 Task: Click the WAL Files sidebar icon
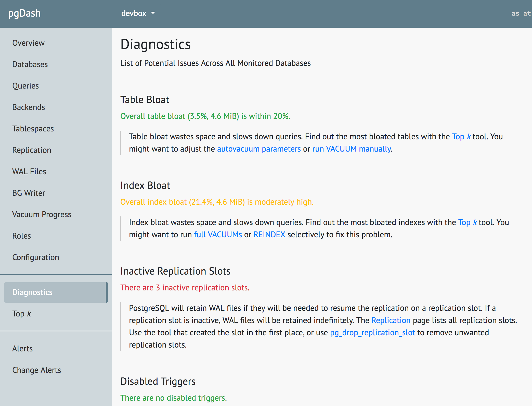29,171
